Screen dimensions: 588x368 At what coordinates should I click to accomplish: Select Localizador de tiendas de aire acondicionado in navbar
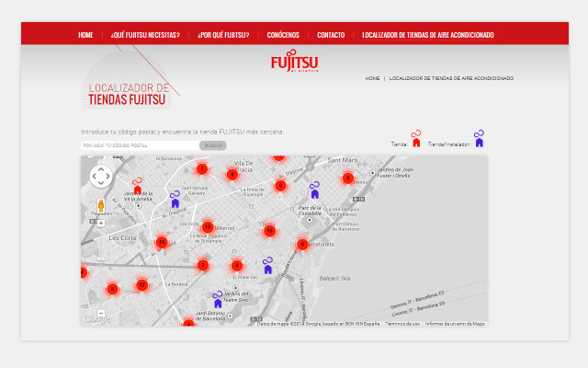428,35
